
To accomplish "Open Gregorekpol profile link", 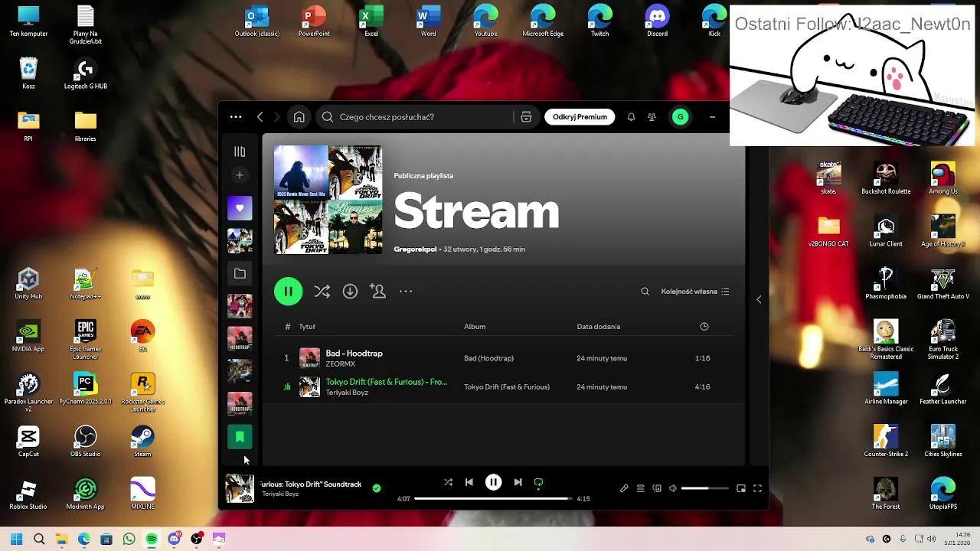I will click(415, 249).
